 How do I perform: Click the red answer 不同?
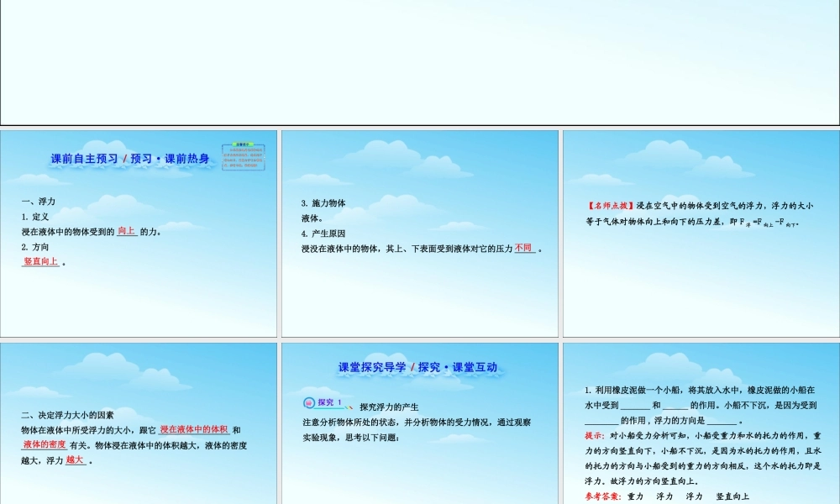pos(524,248)
